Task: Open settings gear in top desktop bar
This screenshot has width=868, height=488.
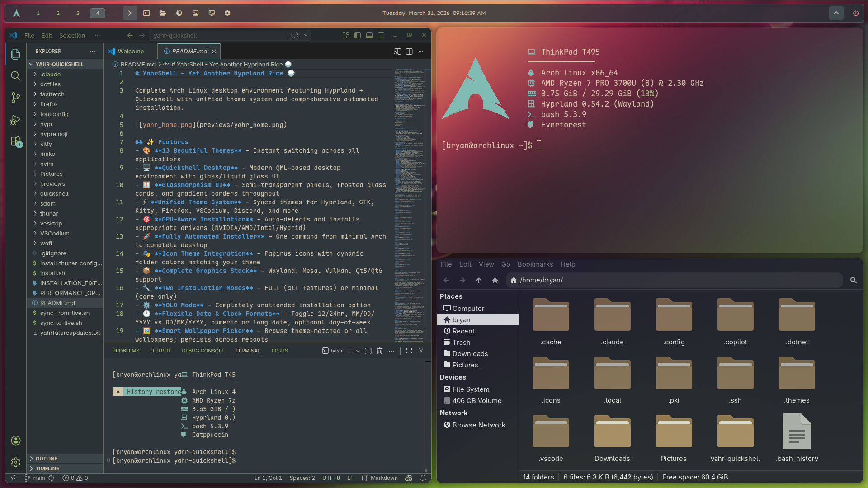Action: tap(227, 13)
